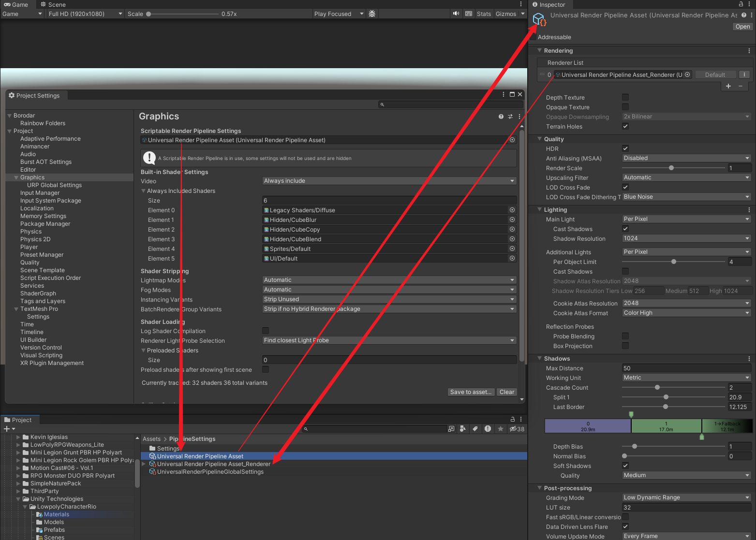
Task: Toggle the LOD Cross Fade checkbox
Action: pos(625,187)
